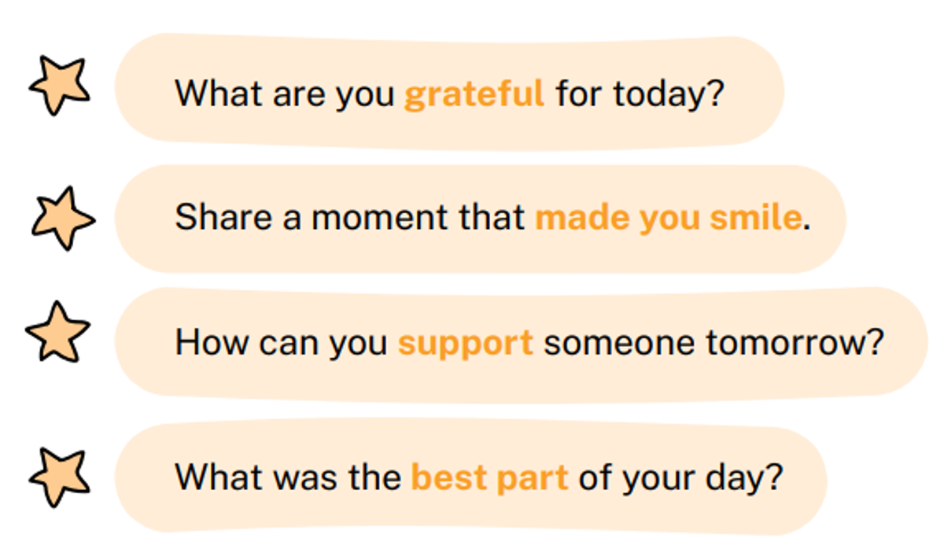
Task: Click the star beside the grateful question
Action: pyautogui.click(x=60, y=86)
